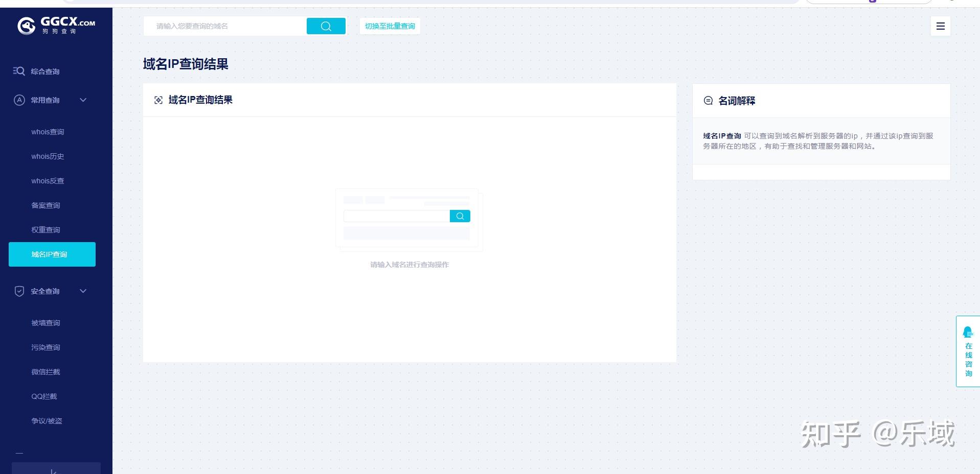The image size is (980, 474).
Task: Click the empty-state search illustration
Action: (409, 220)
